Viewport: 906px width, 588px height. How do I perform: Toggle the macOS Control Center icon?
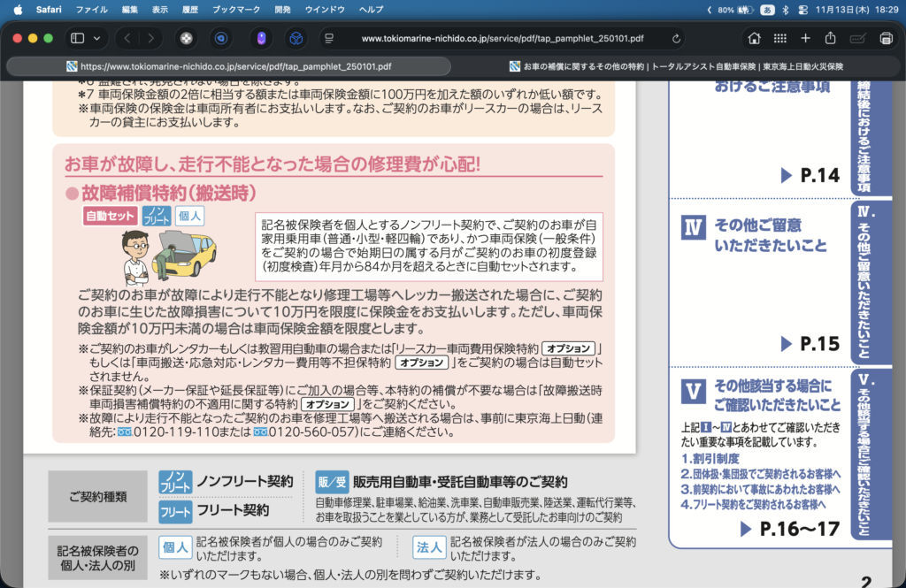pyautogui.click(x=802, y=9)
